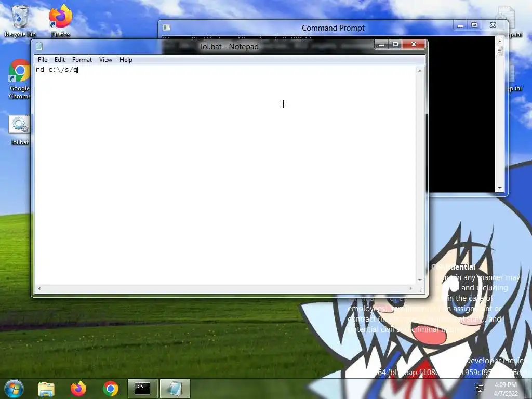Click Command Prompt scrollbar up arrow

click(x=499, y=41)
